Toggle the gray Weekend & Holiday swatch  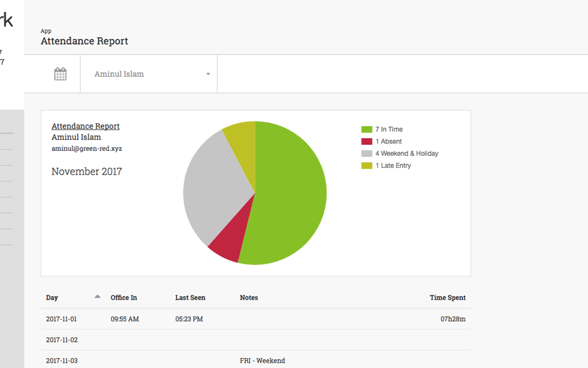coord(367,153)
